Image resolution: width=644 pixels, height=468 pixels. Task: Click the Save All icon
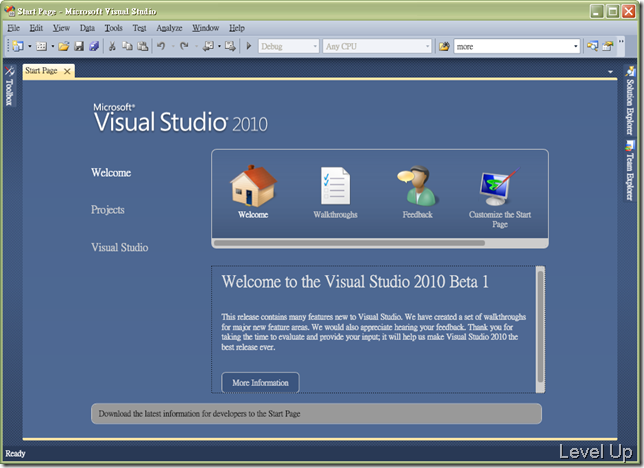[x=94, y=46]
